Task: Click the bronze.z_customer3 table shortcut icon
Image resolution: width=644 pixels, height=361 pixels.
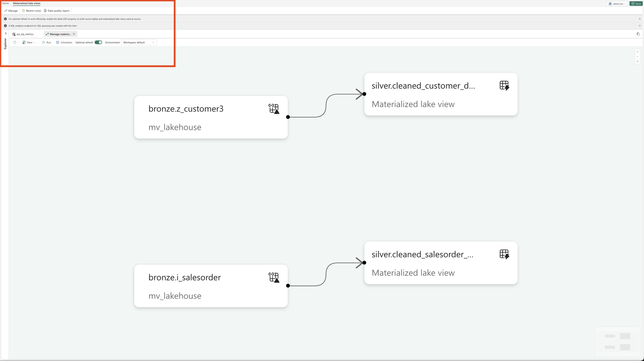Action: coord(274,109)
